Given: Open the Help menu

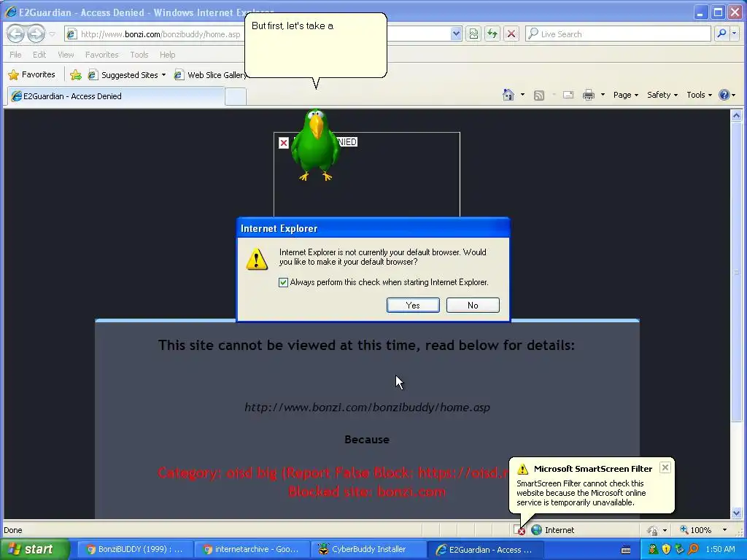Looking at the screenshot, I should (x=167, y=55).
